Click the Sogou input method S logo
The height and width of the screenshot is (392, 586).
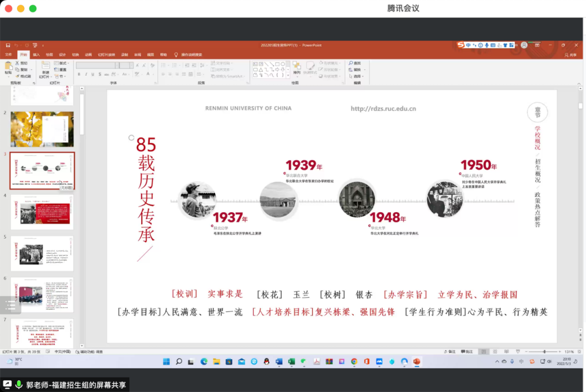point(461,45)
